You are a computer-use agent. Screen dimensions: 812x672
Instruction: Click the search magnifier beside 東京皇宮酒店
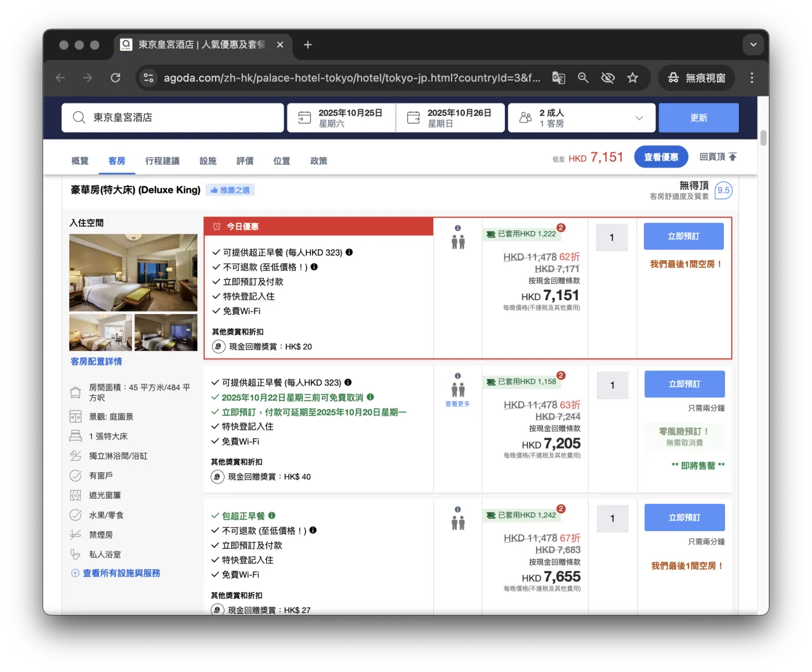[x=79, y=117]
